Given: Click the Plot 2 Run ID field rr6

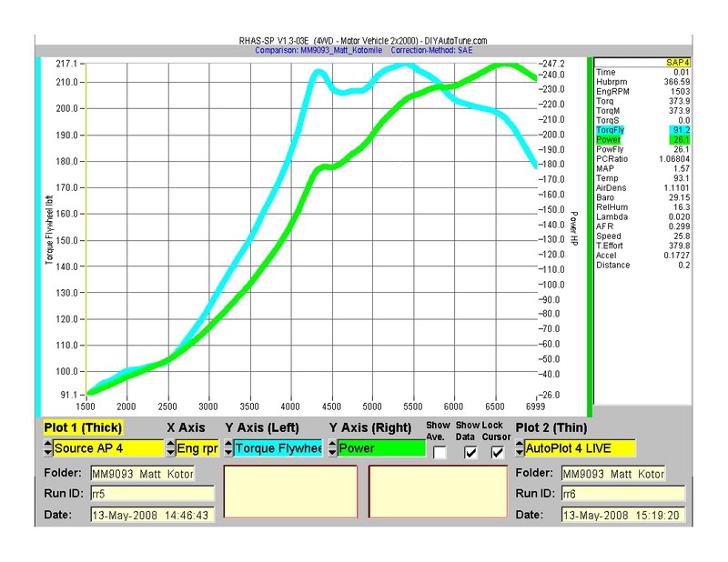Looking at the screenshot, I should click(623, 494).
